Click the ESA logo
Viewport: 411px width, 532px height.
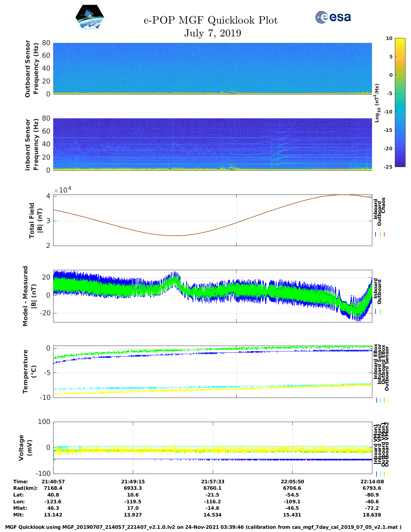(333, 17)
